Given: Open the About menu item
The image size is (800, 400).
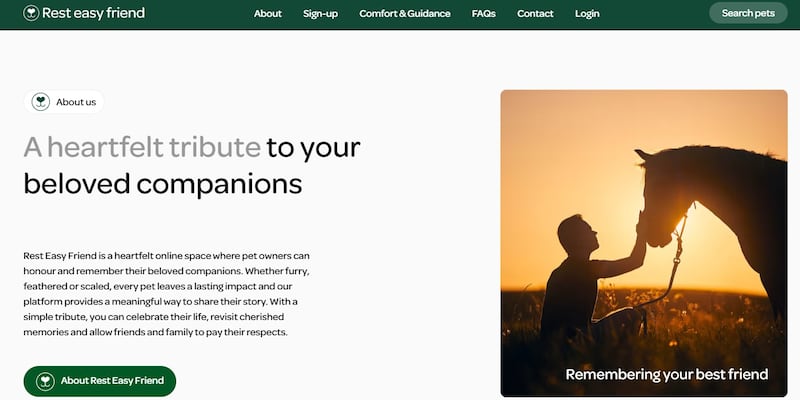Looking at the screenshot, I should pos(267,14).
